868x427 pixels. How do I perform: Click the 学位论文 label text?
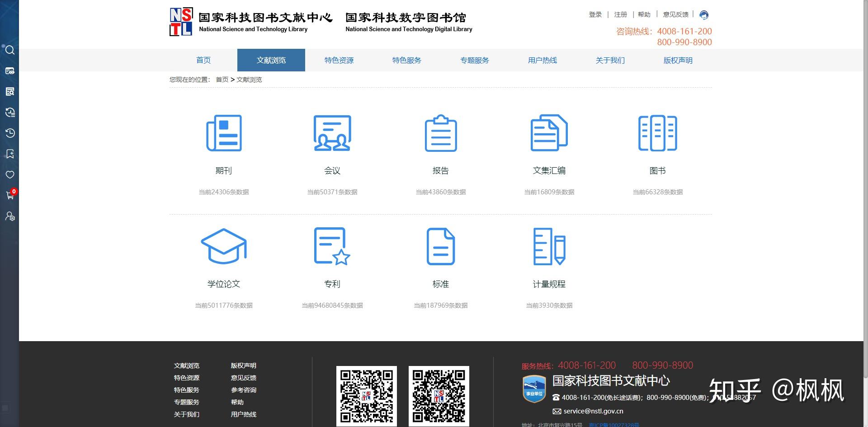[224, 284]
